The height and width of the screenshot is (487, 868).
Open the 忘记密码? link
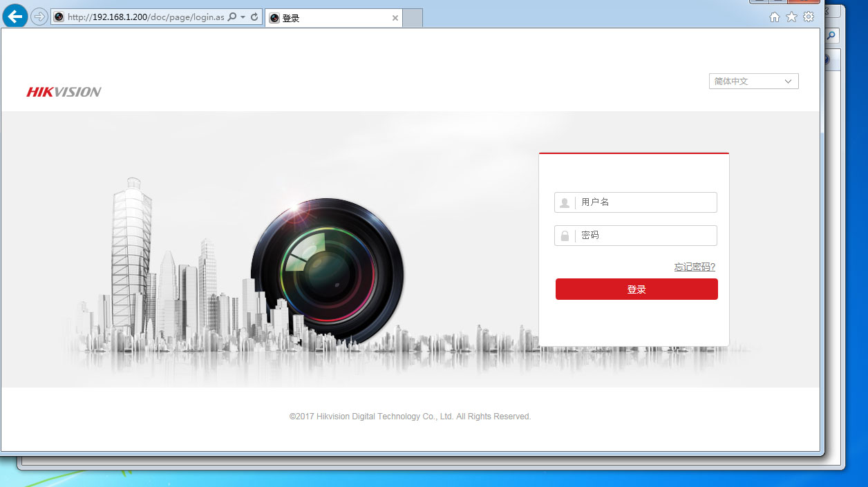point(695,267)
